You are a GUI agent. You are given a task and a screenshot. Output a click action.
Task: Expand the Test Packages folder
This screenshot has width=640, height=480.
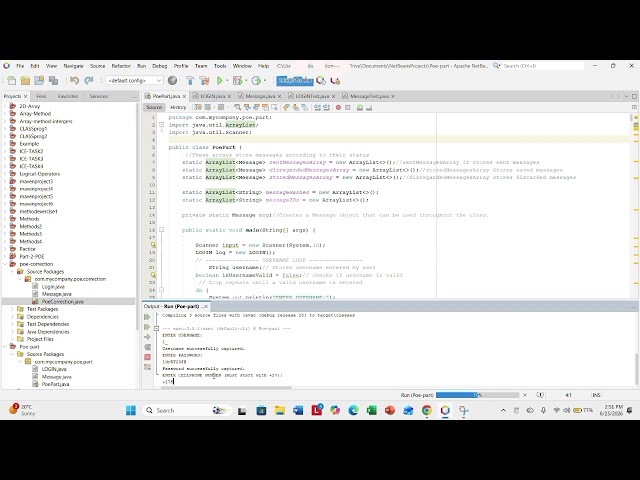point(13,309)
